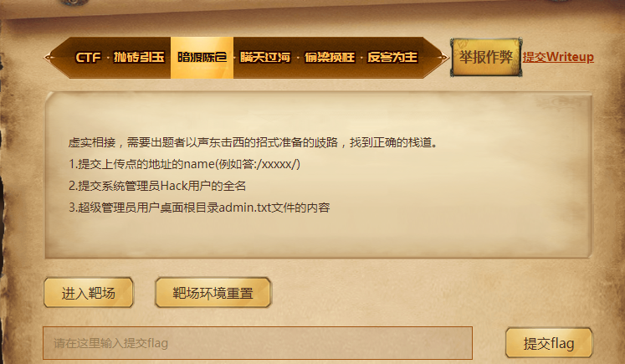Reset environment with 靶场环境重置 button
This screenshot has height=364, width=625.
[x=213, y=293]
